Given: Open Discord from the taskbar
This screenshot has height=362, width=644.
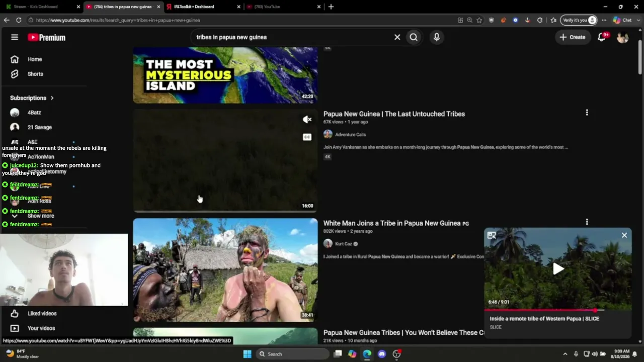Looking at the screenshot, I should pos(382,354).
